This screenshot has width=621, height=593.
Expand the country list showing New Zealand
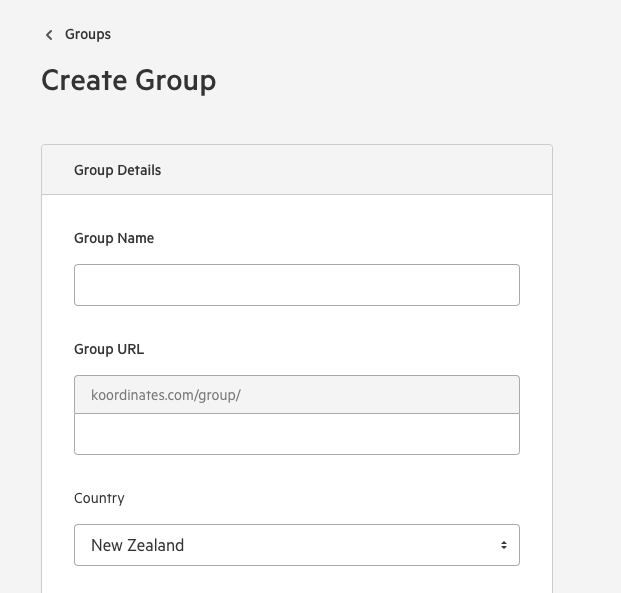(x=297, y=545)
